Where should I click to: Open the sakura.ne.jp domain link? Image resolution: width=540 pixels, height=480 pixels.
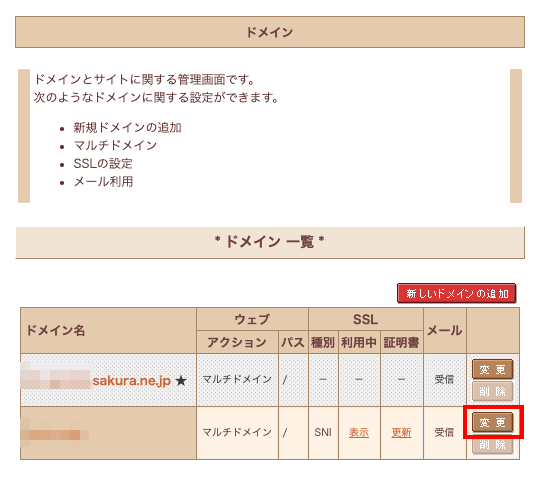tap(132, 380)
